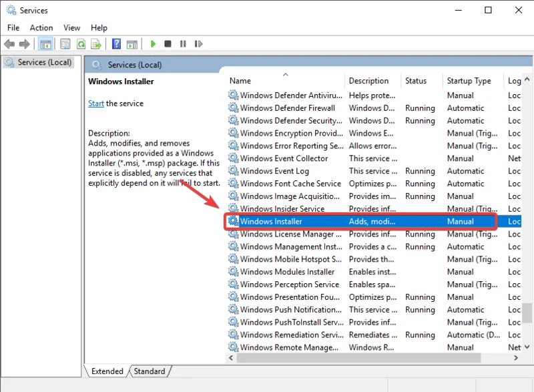Click the vertical scrollbar thumb
The width and height of the screenshot is (534, 392).
coord(527,313)
